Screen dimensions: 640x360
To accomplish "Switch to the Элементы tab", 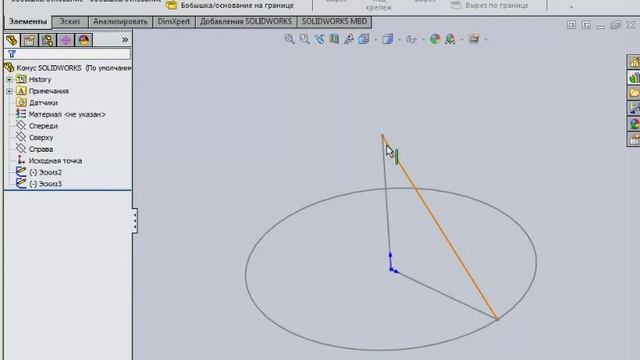I will [x=28, y=22].
